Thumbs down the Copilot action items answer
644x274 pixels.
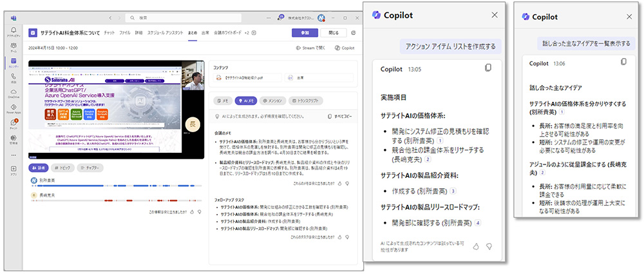click(489, 246)
